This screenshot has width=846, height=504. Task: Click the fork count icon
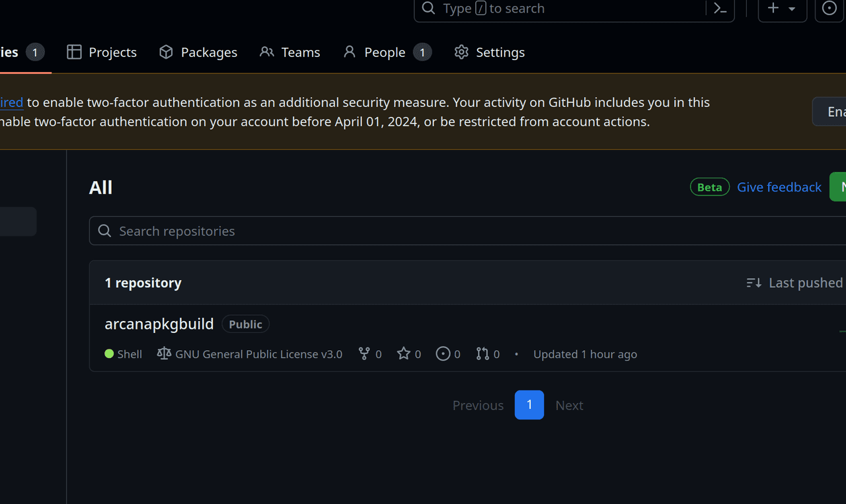coord(364,354)
